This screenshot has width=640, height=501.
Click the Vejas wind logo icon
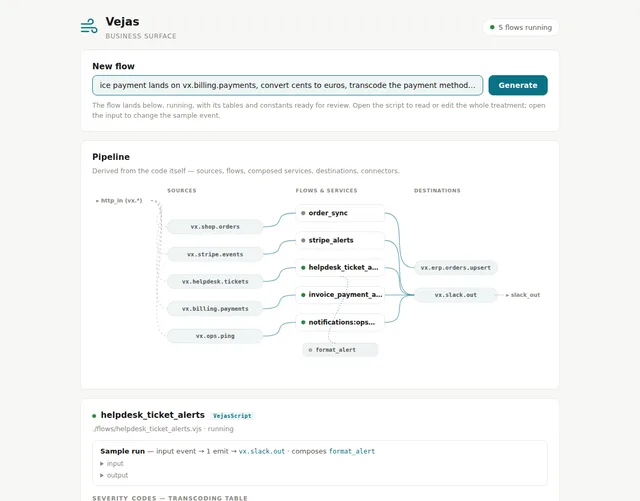point(89,26)
